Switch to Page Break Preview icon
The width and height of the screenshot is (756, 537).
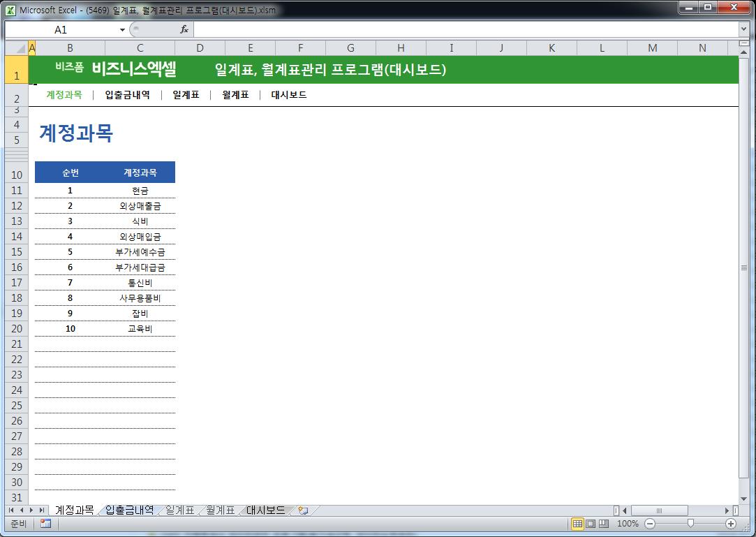[x=604, y=524]
